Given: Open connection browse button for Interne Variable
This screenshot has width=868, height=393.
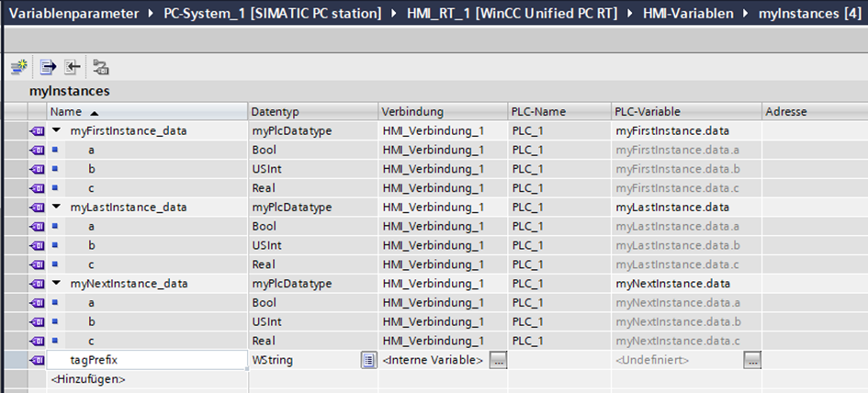Looking at the screenshot, I should (x=498, y=360).
